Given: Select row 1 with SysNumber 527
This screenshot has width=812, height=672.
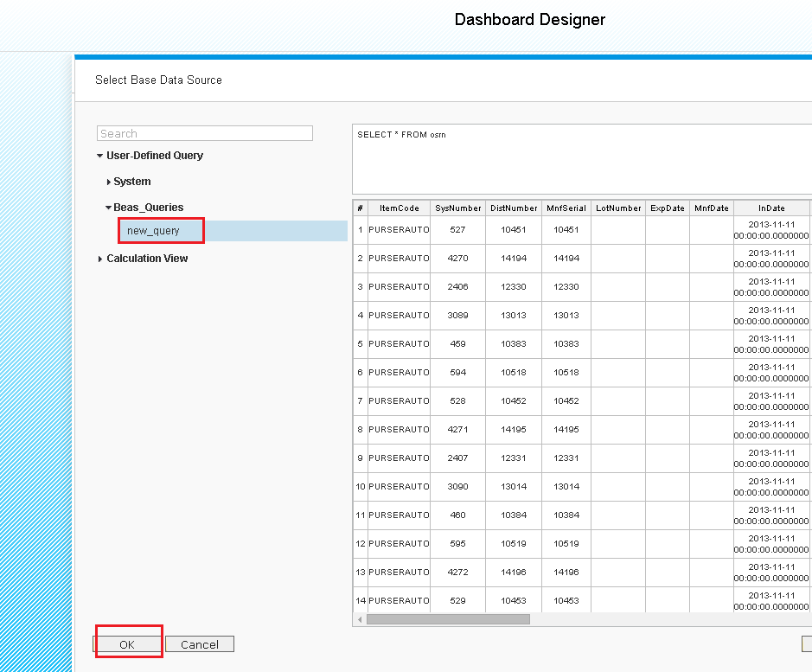Looking at the screenshot, I should pyautogui.click(x=519, y=229).
